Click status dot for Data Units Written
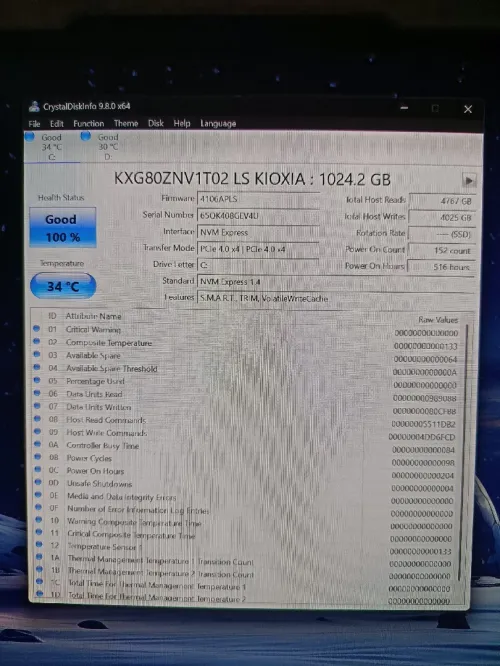The image size is (500, 666). pos(37,406)
